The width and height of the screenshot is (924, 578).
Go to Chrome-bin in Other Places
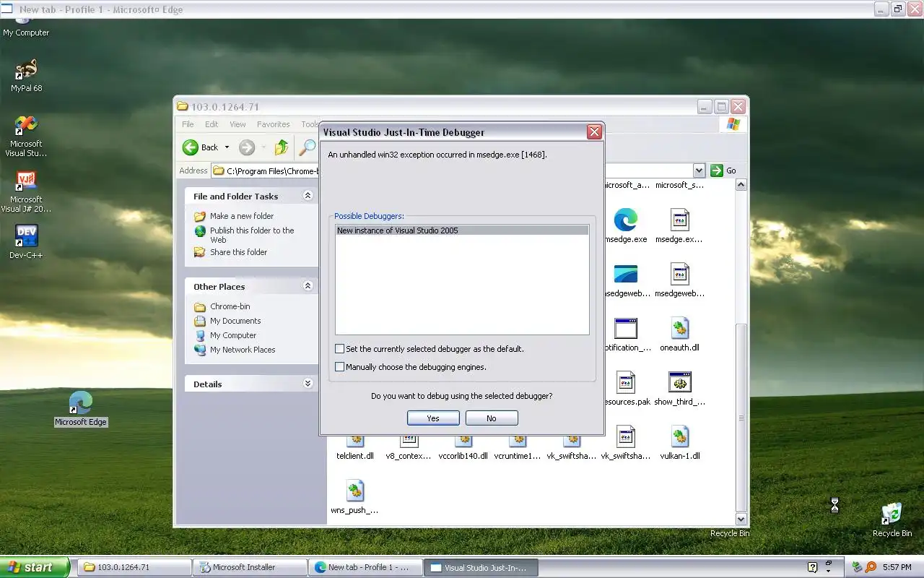230,306
